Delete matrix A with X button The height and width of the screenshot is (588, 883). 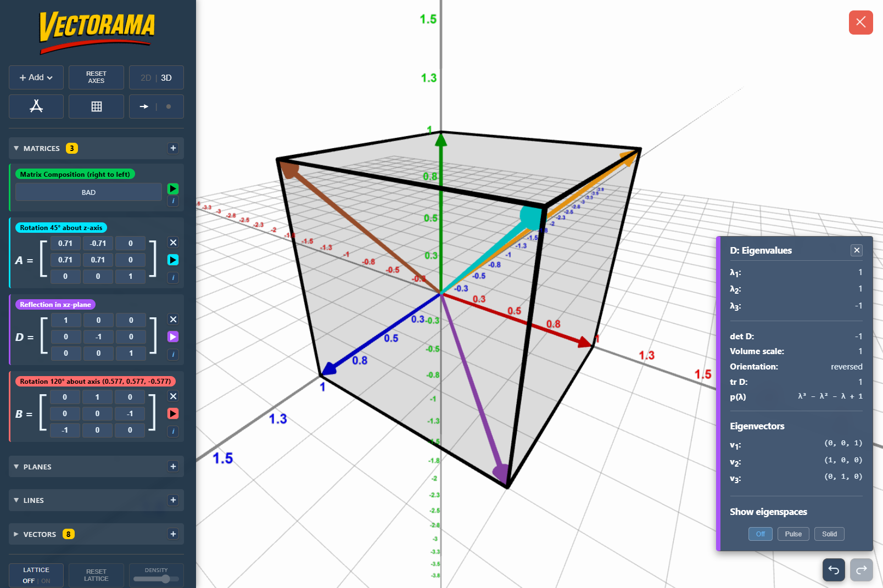tap(173, 243)
